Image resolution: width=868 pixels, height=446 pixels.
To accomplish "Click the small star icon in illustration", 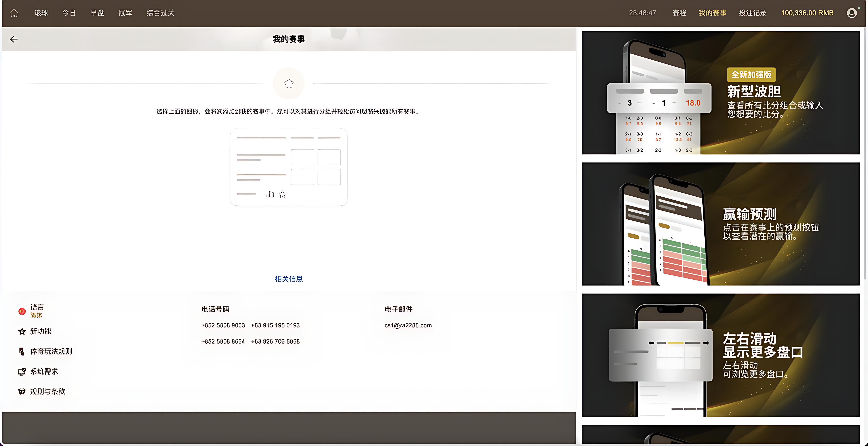I will pos(282,194).
